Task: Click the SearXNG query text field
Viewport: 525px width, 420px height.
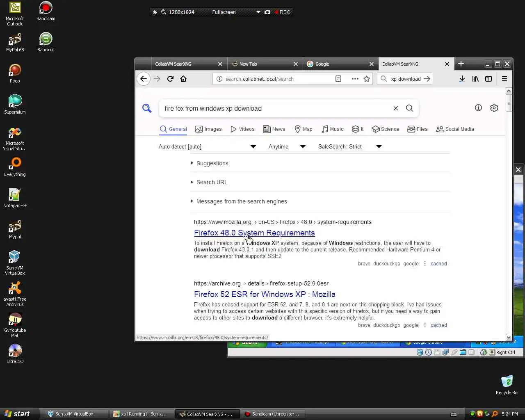Action: click(275, 108)
